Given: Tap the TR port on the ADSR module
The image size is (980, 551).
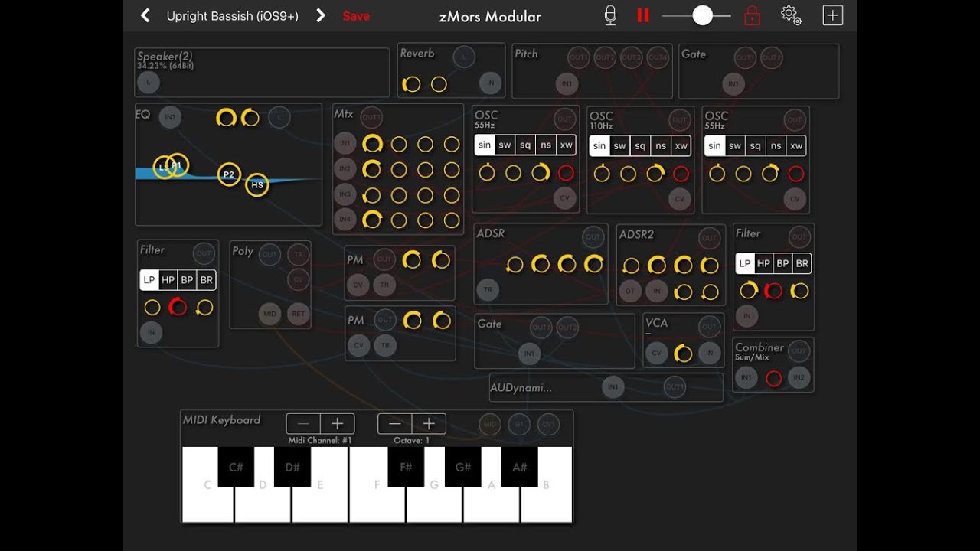Looking at the screenshot, I should point(488,289).
